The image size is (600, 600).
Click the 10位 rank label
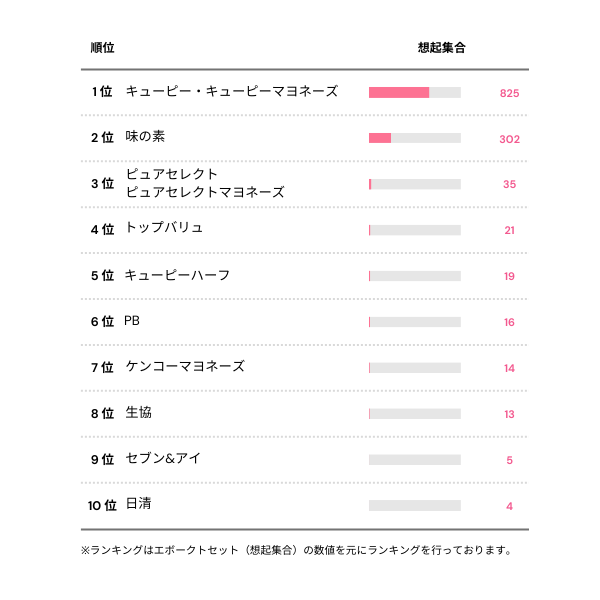[x=102, y=505]
